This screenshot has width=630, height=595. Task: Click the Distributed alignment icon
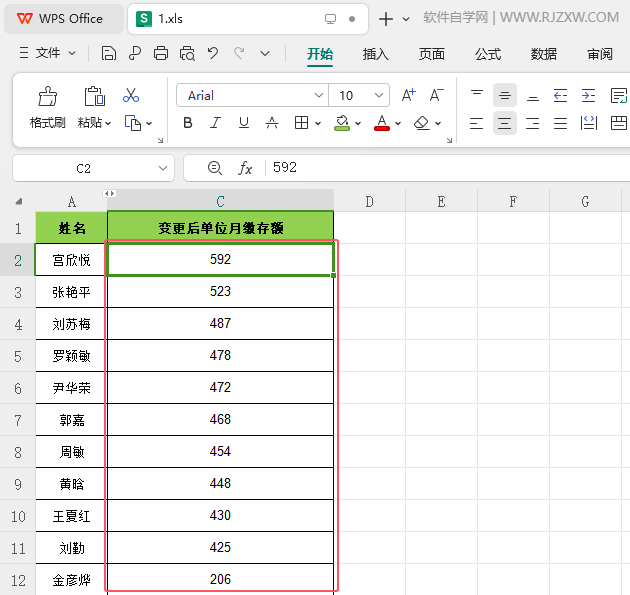point(589,123)
